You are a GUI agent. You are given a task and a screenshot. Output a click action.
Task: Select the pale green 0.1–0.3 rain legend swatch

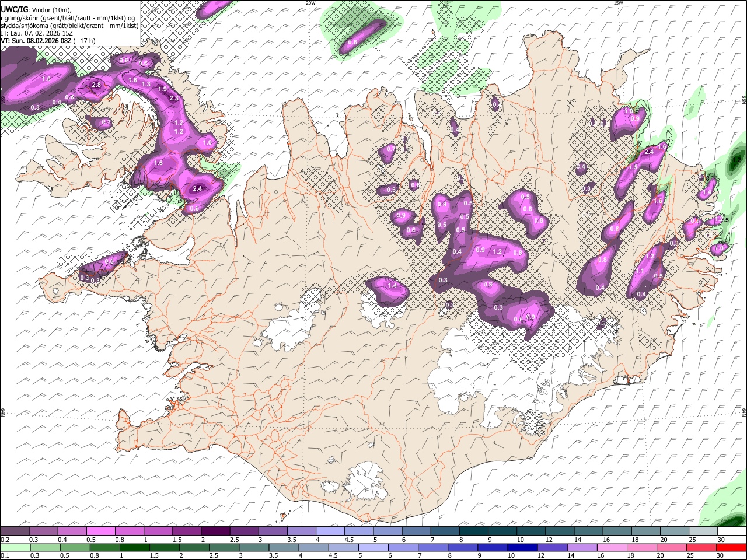point(16,547)
